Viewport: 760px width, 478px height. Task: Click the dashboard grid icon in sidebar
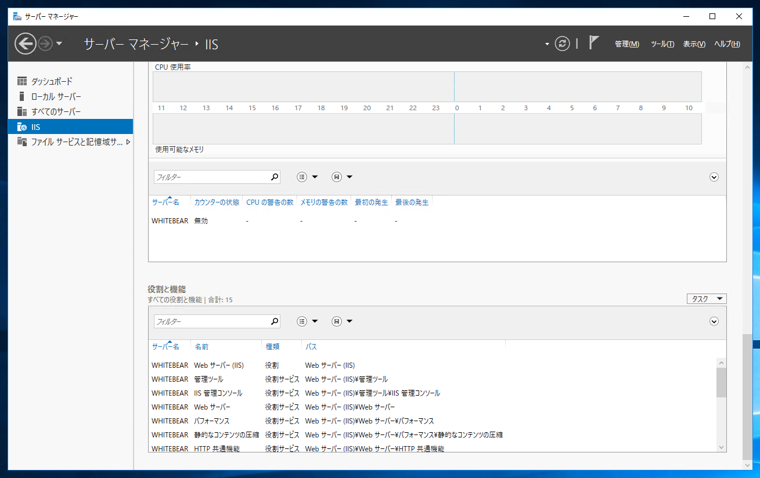(x=22, y=81)
